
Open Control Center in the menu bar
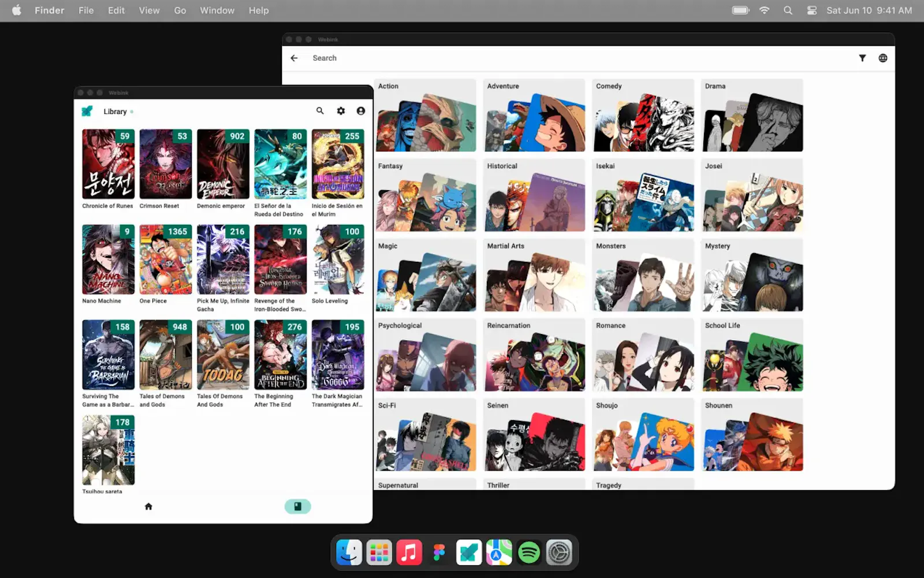(x=811, y=10)
